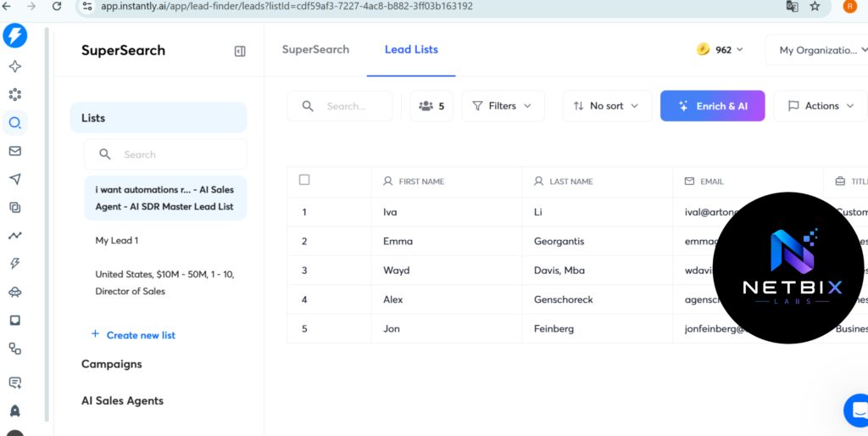868x436 pixels.
Task: Open the AI Sales Agents section
Action: 122,400
